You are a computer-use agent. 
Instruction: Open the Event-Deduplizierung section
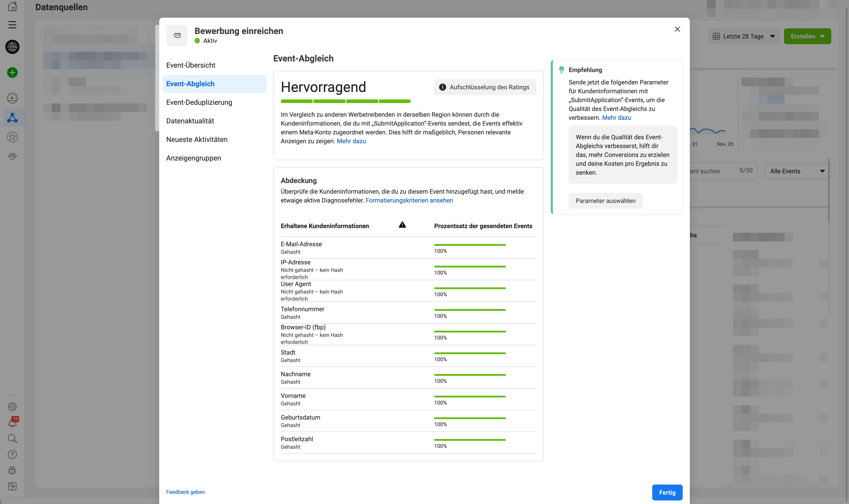(x=199, y=102)
